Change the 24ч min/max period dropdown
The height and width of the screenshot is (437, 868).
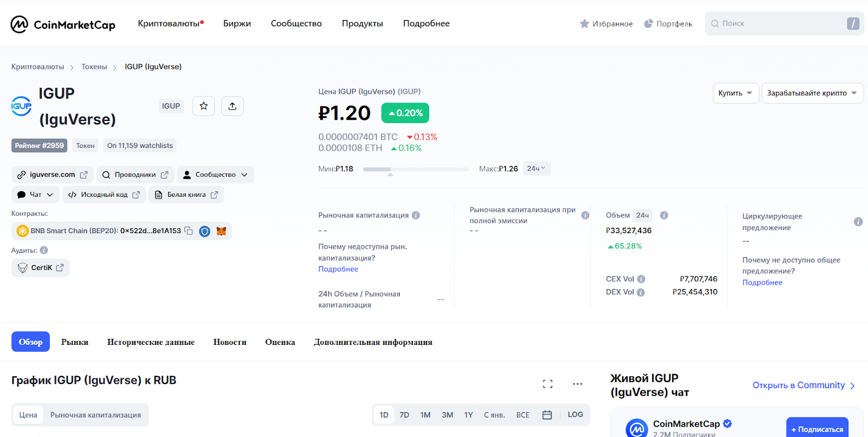point(537,169)
